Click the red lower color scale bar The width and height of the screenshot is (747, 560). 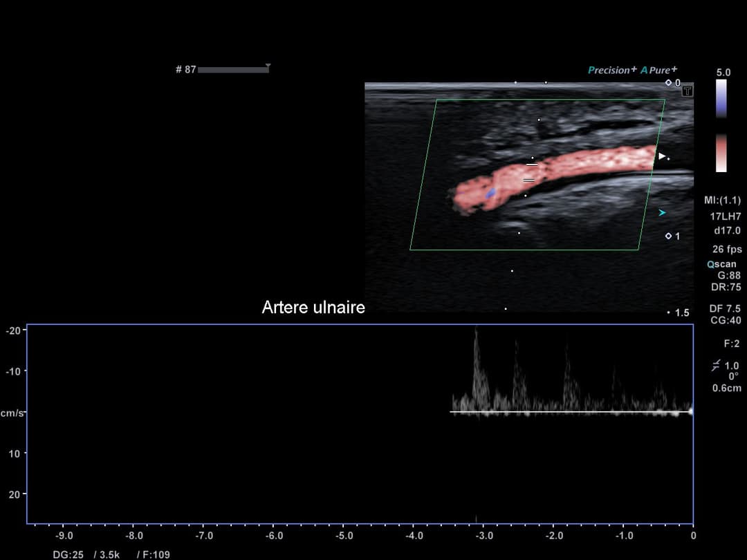pyautogui.click(x=721, y=152)
